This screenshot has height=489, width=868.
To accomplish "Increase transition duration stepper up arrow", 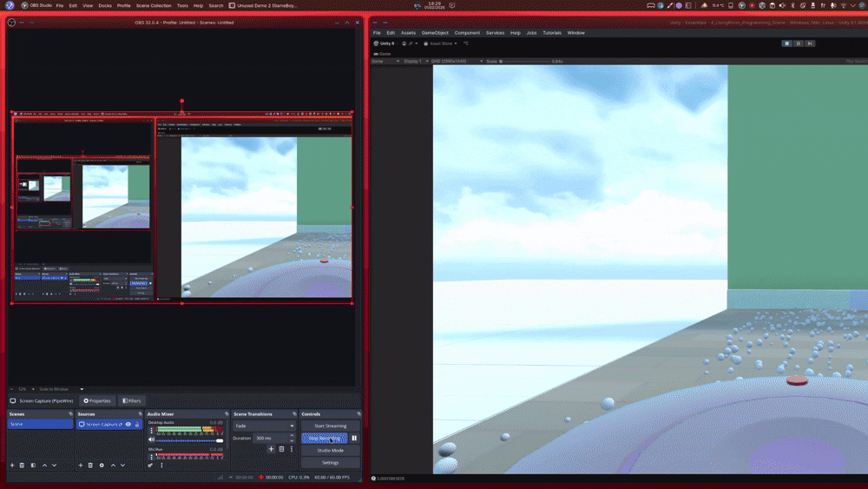I will point(292,436).
